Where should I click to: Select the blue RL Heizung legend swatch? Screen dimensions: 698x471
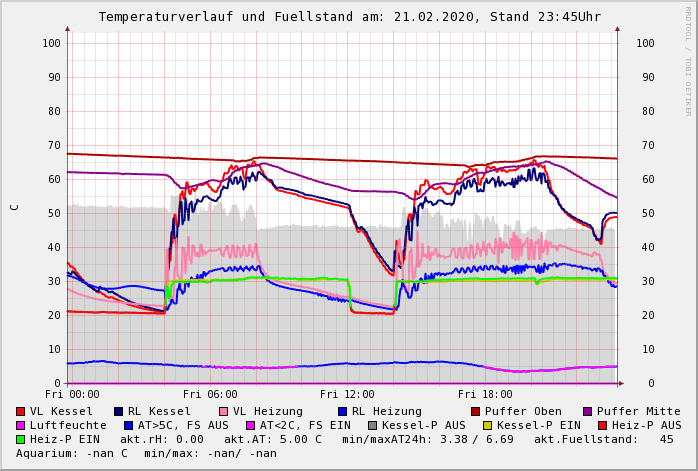click(342, 411)
